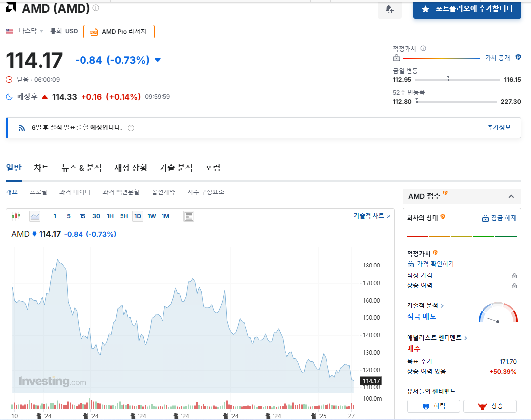Screen dimensions: 531x420
Task: Open AMD Pro 리서치
Action: pos(119,31)
